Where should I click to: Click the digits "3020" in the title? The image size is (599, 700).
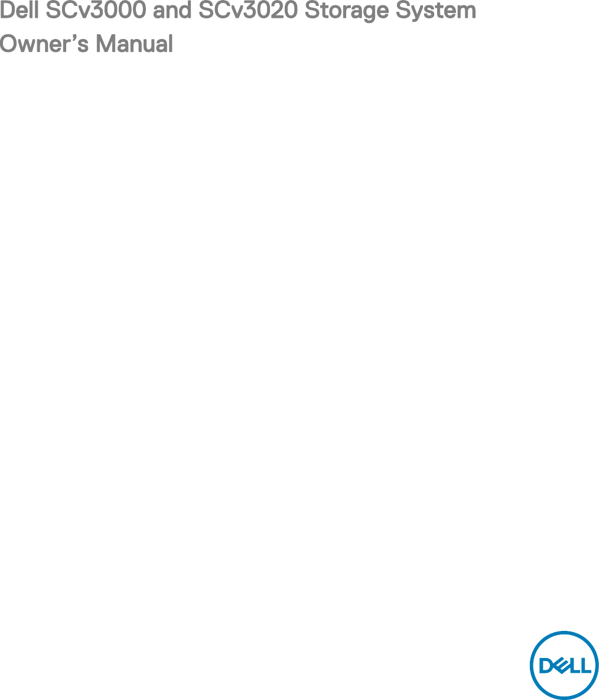pyautogui.click(x=269, y=10)
